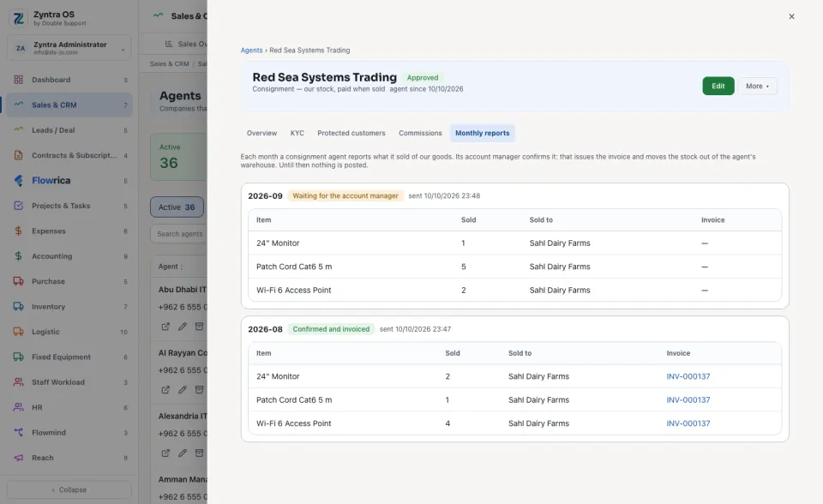Click the Flowmind branch icon
823x504 pixels.
click(18, 432)
